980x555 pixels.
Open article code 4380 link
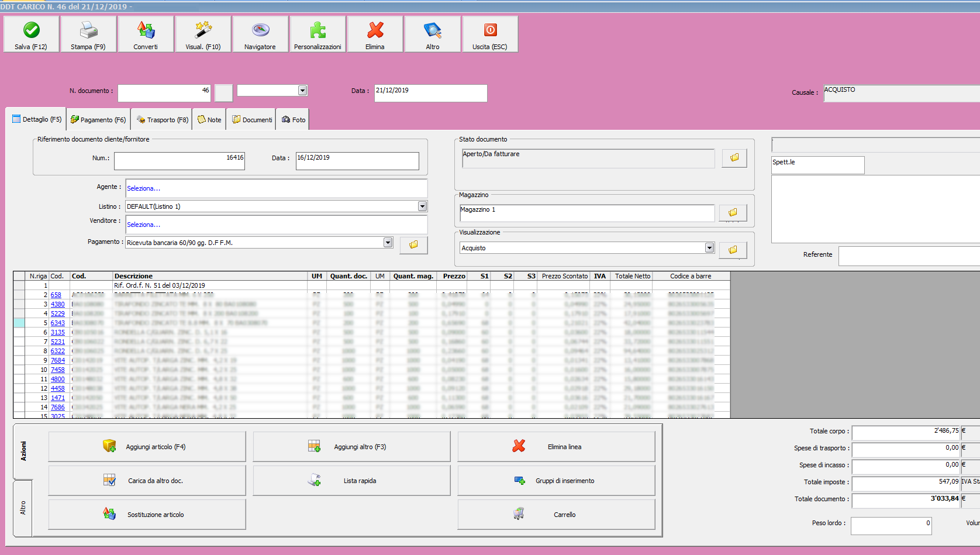tap(57, 305)
